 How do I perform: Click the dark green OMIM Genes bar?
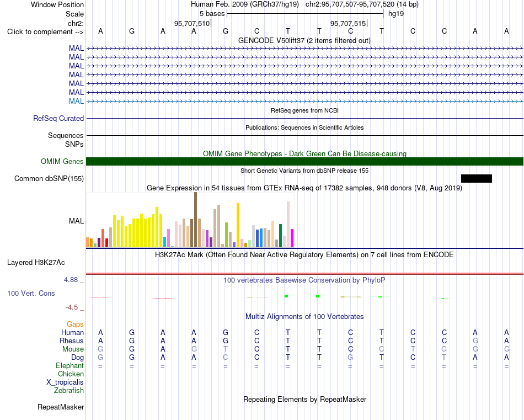(x=304, y=162)
